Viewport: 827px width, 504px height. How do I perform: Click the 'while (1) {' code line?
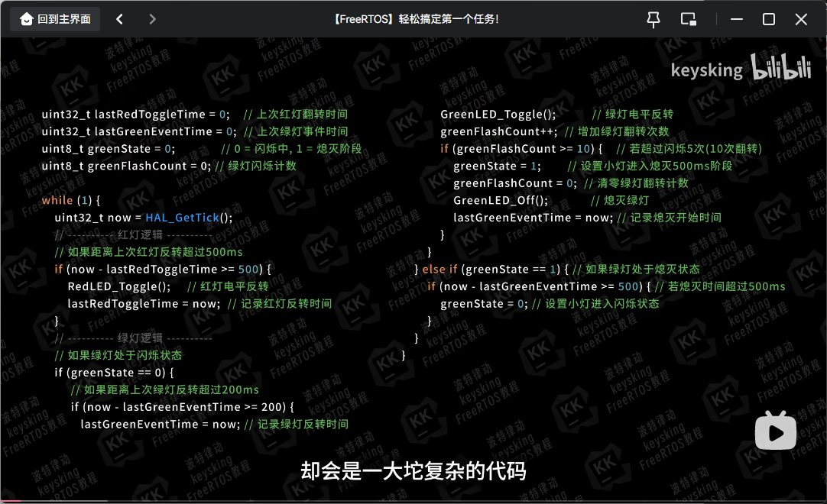(x=70, y=200)
